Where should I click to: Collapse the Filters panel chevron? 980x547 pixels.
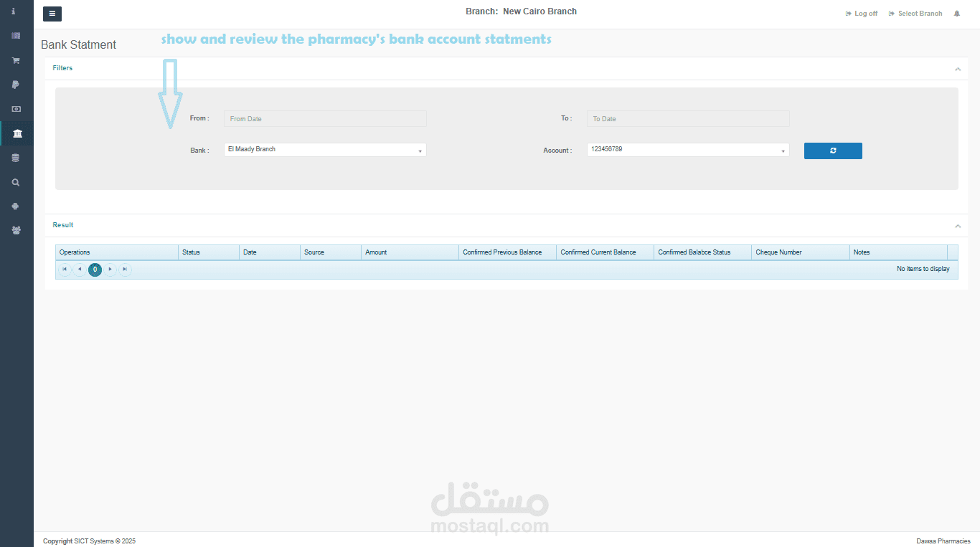coord(958,69)
